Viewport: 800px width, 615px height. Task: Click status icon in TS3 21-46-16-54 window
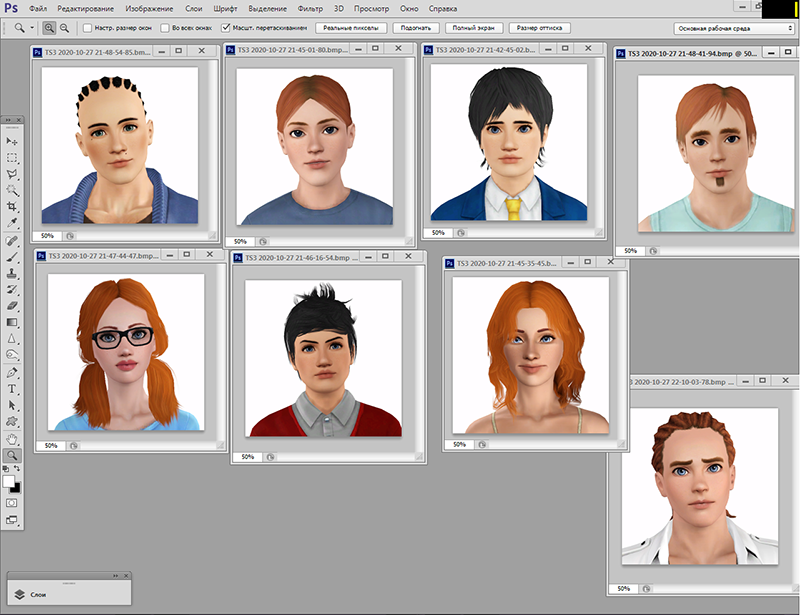click(270, 457)
